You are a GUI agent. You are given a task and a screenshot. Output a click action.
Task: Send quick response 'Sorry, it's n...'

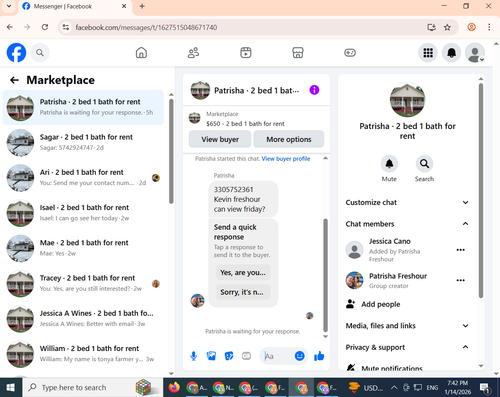(243, 292)
